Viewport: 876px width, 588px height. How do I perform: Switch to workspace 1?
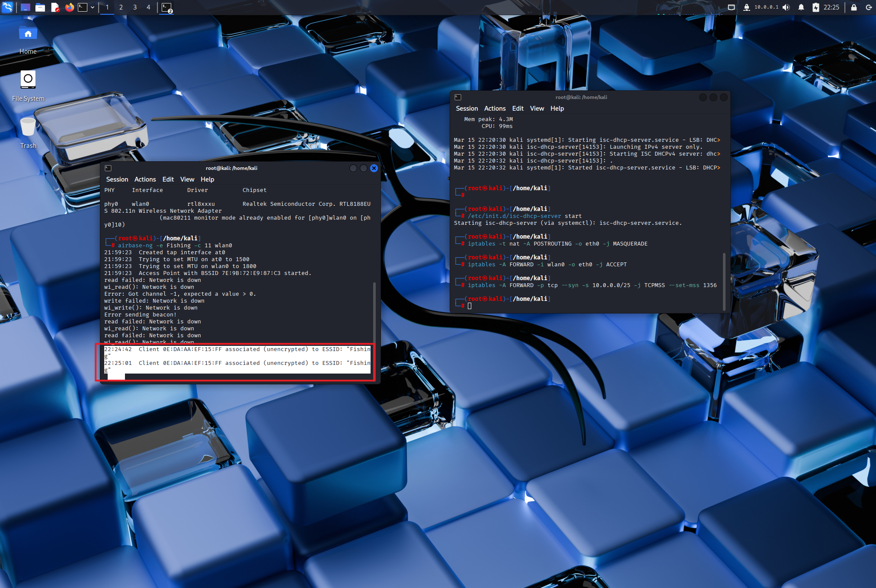click(x=107, y=7)
